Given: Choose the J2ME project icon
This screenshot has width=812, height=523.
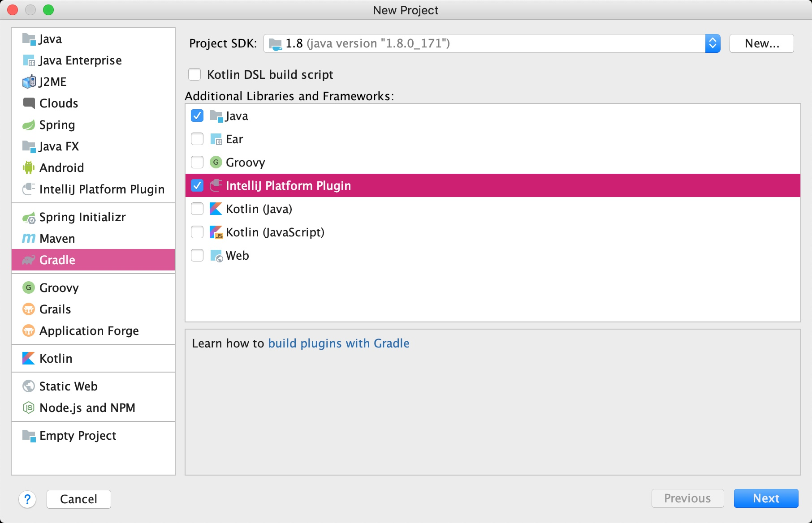Looking at the screenshot, I should [x=29, y=82].
